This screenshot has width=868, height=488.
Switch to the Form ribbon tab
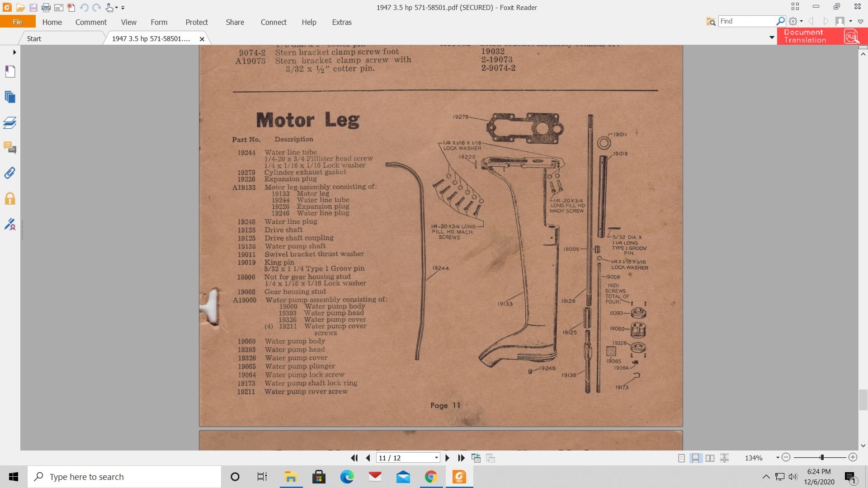point(159,22)
